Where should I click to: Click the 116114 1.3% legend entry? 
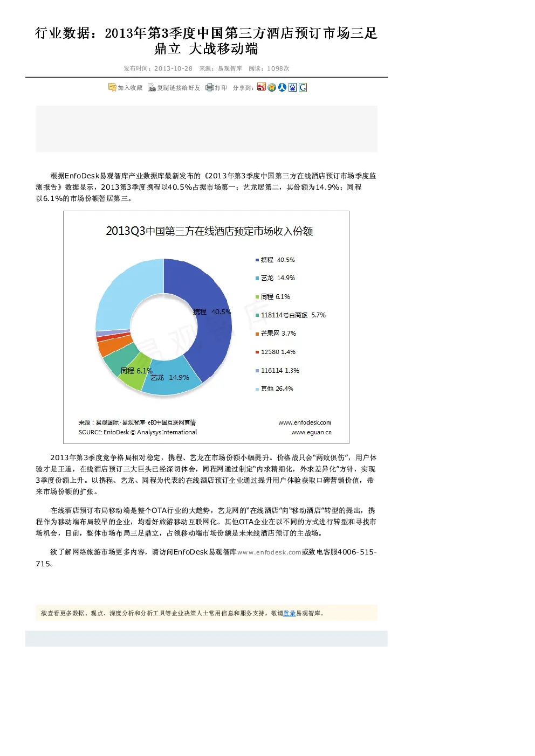pyautogui.click(x=277, y=371)
